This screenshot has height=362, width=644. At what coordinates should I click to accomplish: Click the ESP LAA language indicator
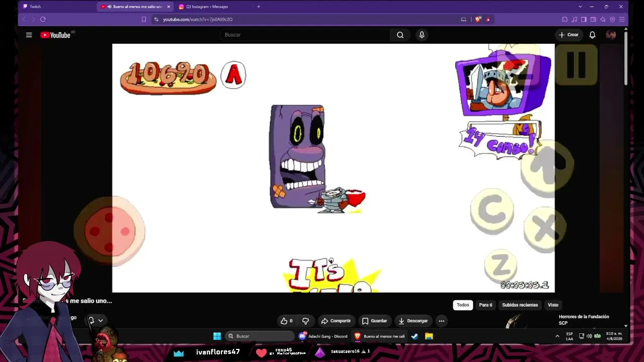point(570,336)
